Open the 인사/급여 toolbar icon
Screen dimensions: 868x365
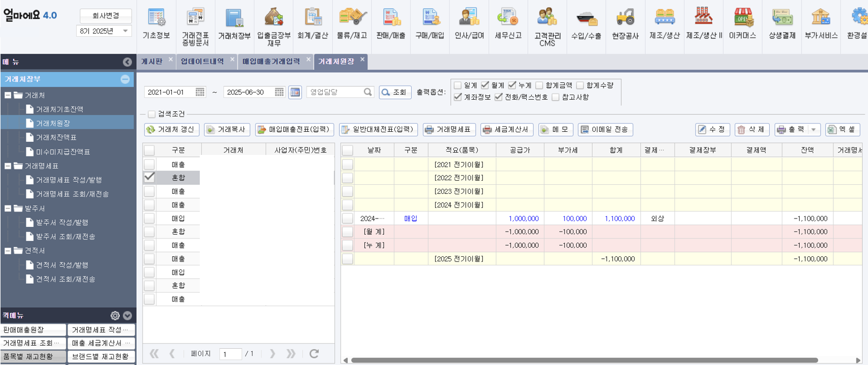[x=469, y=23]
